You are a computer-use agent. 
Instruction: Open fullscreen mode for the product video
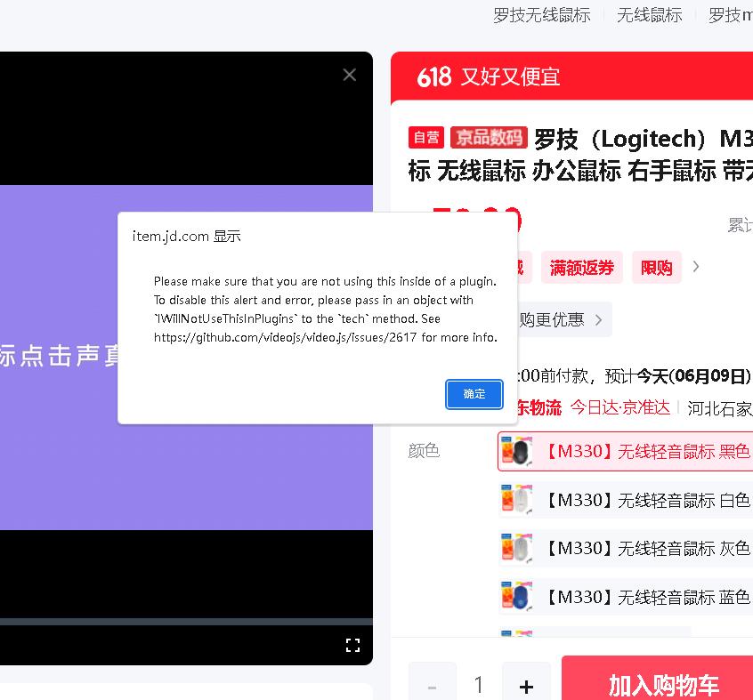(x=353, y=646)
